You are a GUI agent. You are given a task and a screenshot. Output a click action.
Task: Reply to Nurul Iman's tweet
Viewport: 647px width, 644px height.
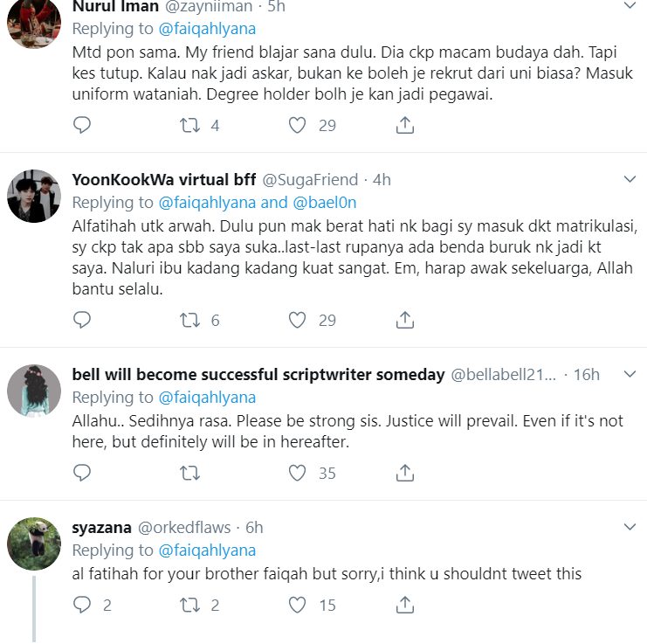coord(82,126)
